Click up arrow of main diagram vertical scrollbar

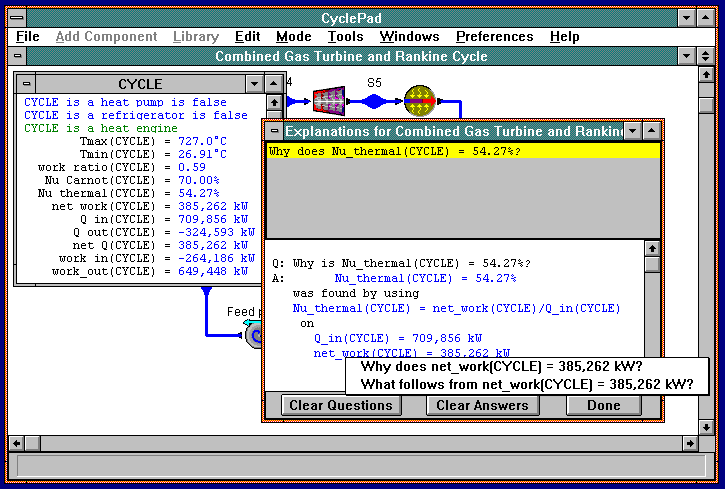(x=706, y=74)
